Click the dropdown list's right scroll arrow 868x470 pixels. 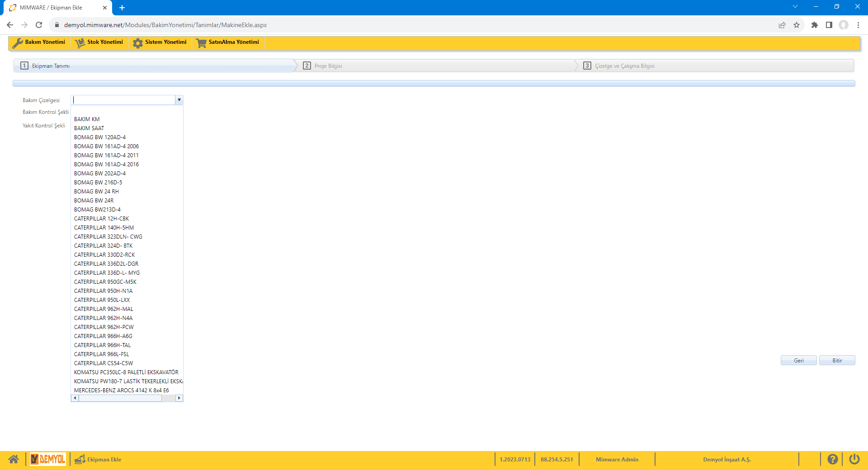pyautogui.click(x=179, y=398)
